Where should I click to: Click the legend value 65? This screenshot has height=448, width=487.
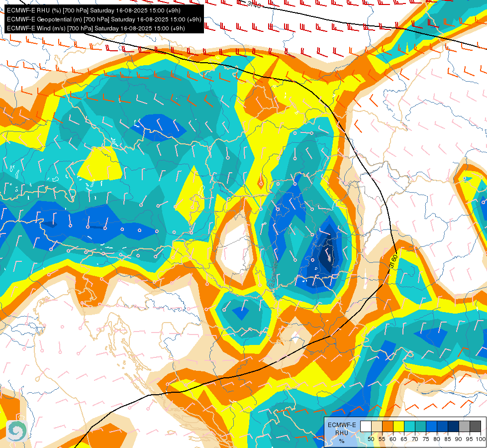click(404, 439)
